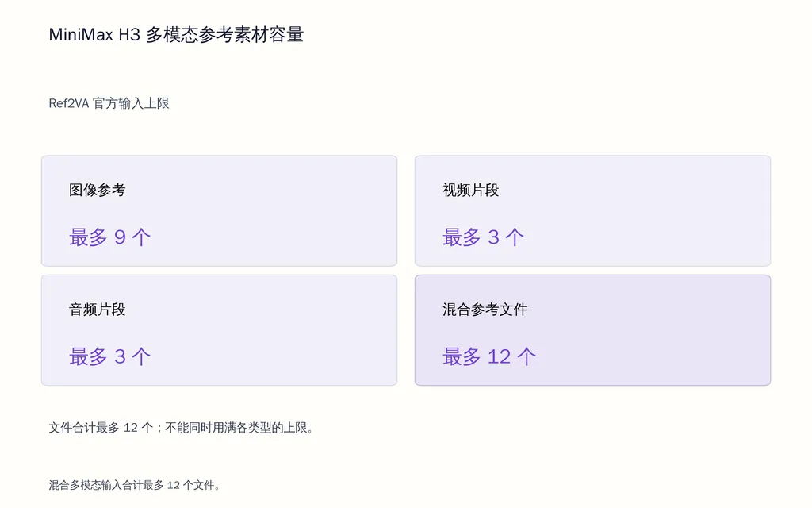The image size is (812, 508).
Task: Click '最多 3 个' under 视频片段
Action: click(483, 237)
